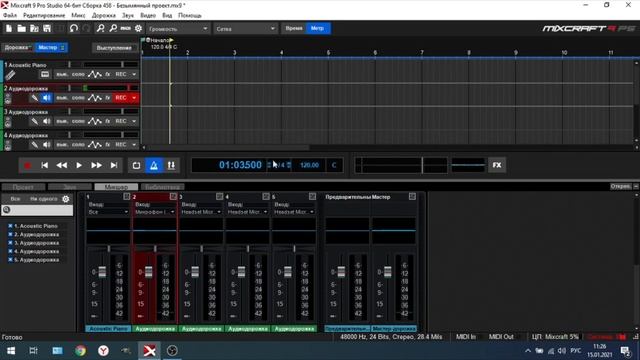Toggle monitor speaker on track 2
The width and height of the screenshot is (640, 360).
click(47, 98)
